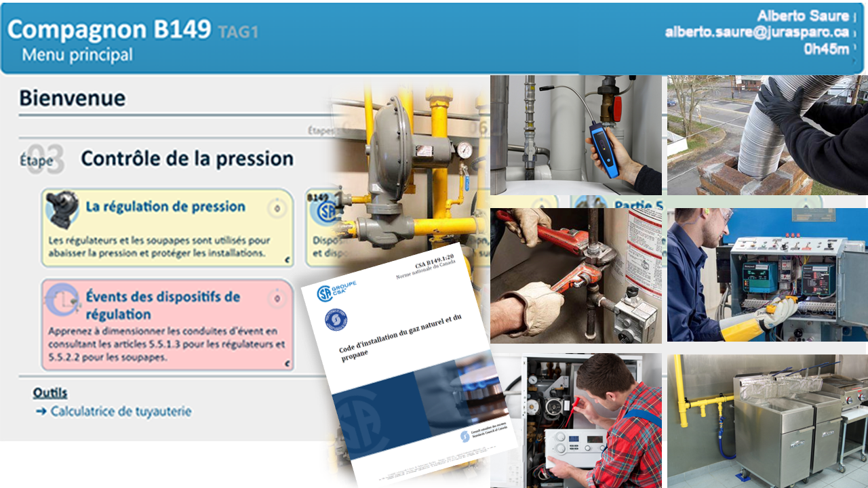Click the TAG1 label beside the title

(x=238, y=32)
